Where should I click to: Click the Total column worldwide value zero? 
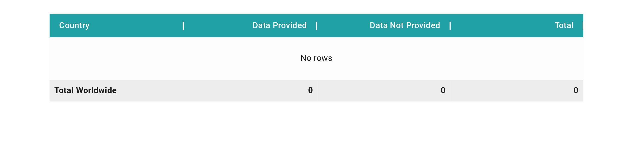[576, 90]
